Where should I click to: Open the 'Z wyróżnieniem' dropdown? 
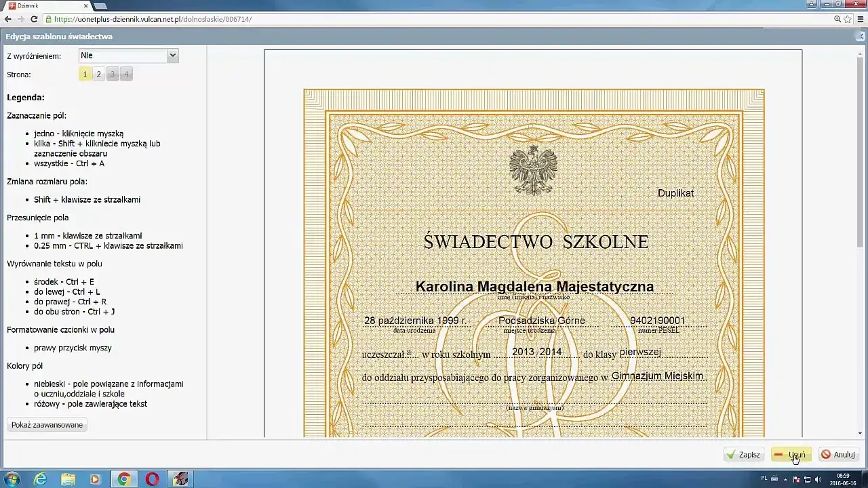coord(129,56)
